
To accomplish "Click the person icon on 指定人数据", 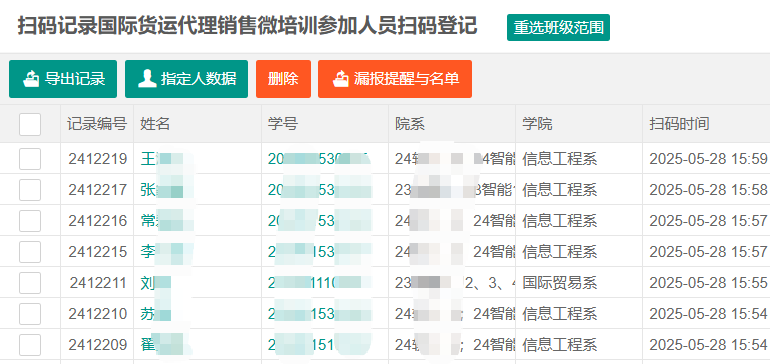I will [x=147, y=79].
